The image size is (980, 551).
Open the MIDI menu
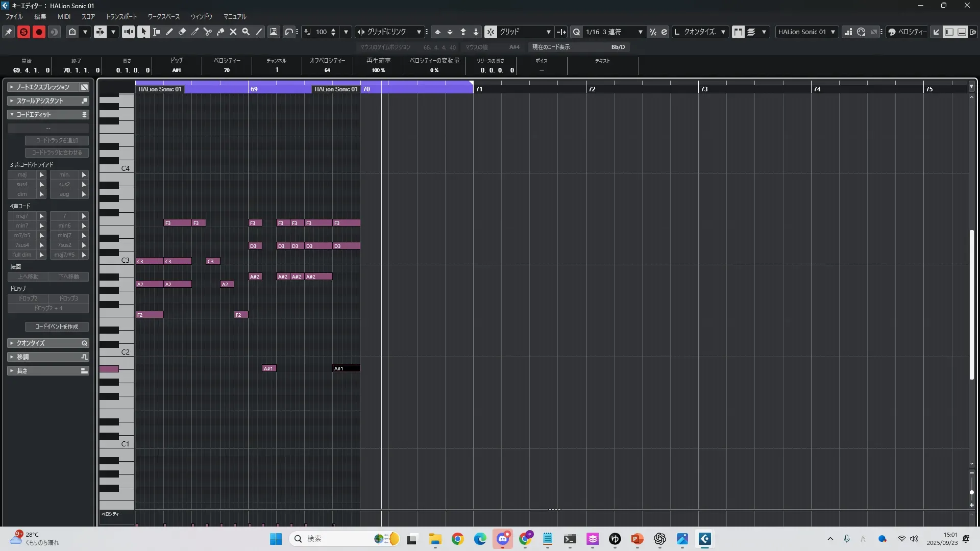click(64, 16)
